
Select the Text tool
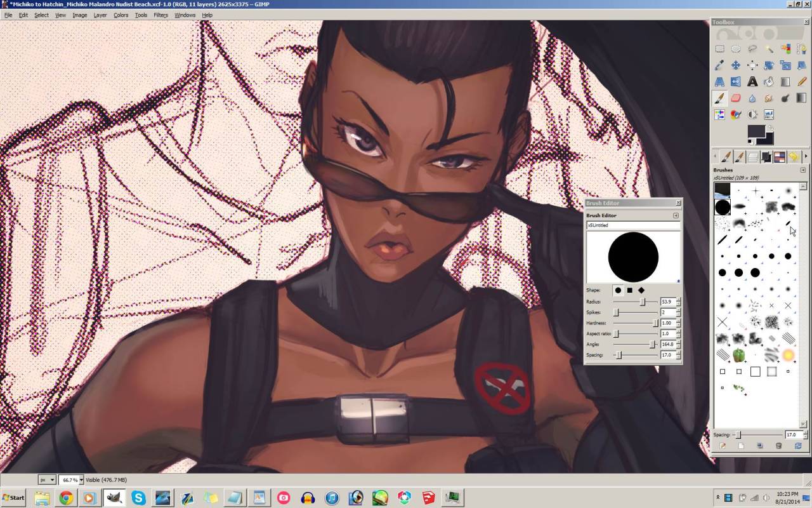click(752, 81)
